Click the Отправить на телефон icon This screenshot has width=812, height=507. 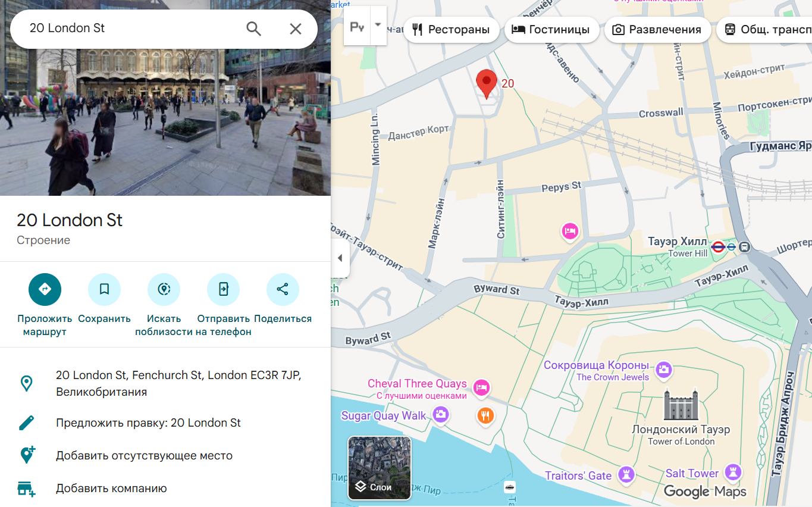(223, 289)
